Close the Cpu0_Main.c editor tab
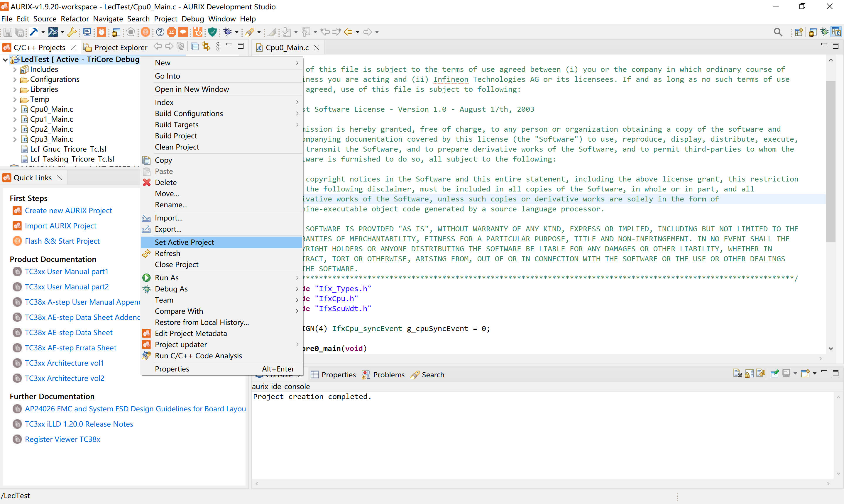Viewport: 844px width, 504px height. tap(317, 47)
